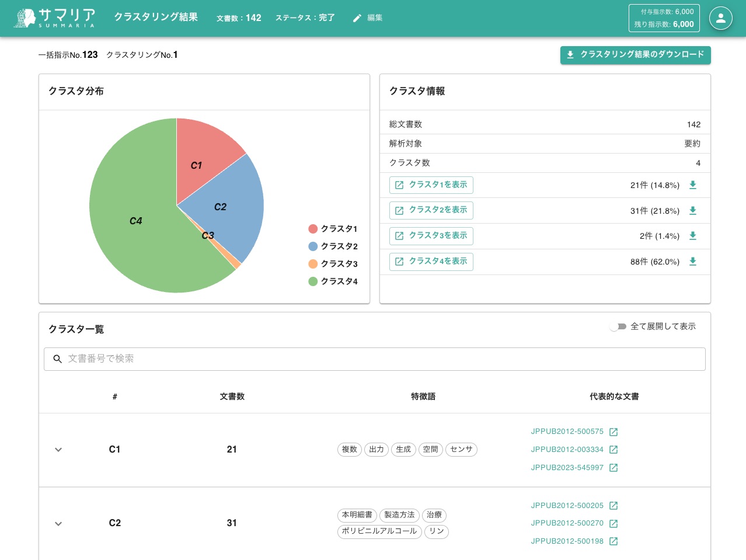The width and height of the screenshot is (746, 560).
Task: Click クラスタ4を表示 button
Action: point(431,262)
